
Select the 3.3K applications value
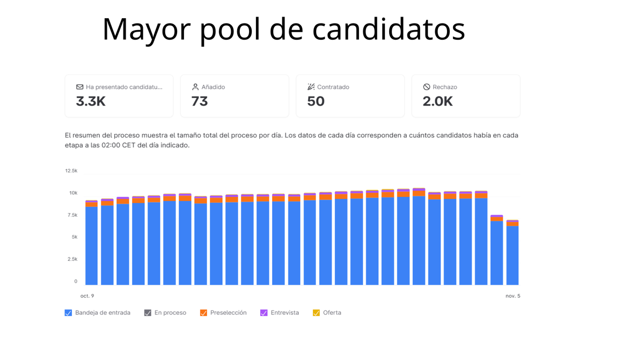(x=91, y=101)
